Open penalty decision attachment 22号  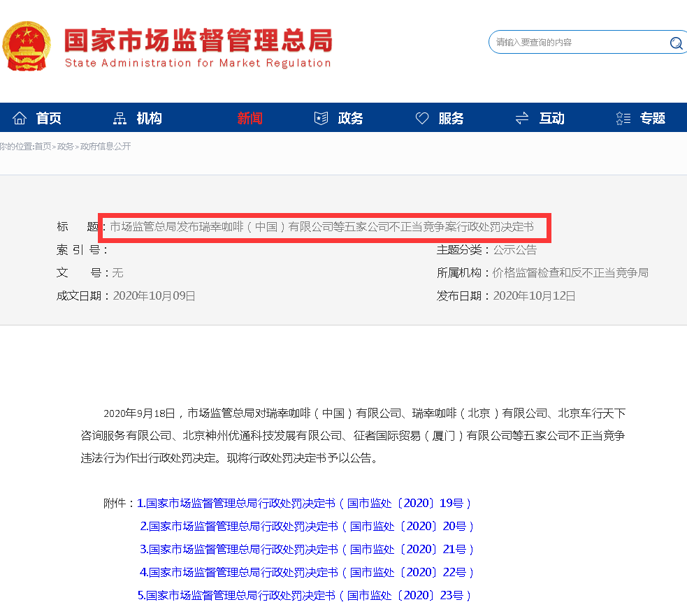click(x=307, y=572)
